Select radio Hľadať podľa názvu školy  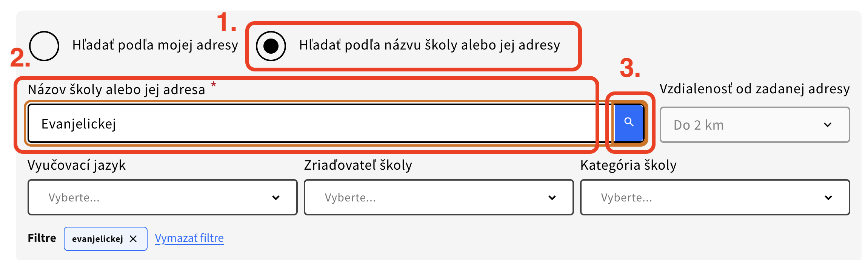pos(271,46)
